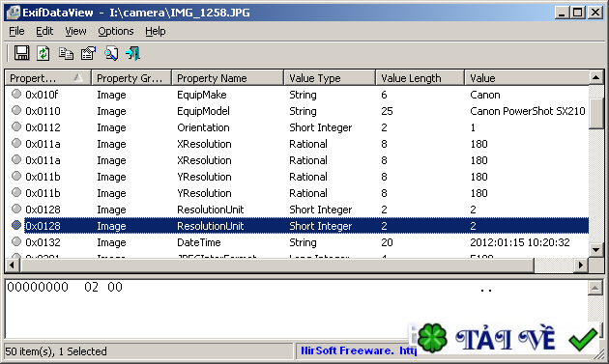Click the horizontal scrollbar right arrow

tap(581, 266)
